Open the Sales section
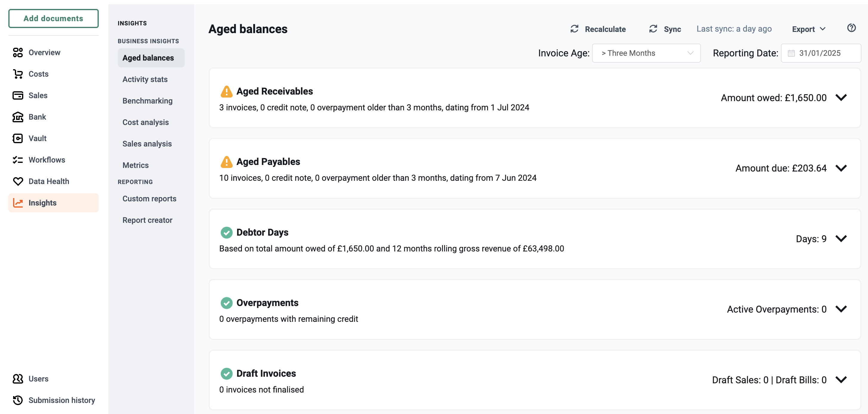This screenshot has width=868, height=414. tap(54, 95)
